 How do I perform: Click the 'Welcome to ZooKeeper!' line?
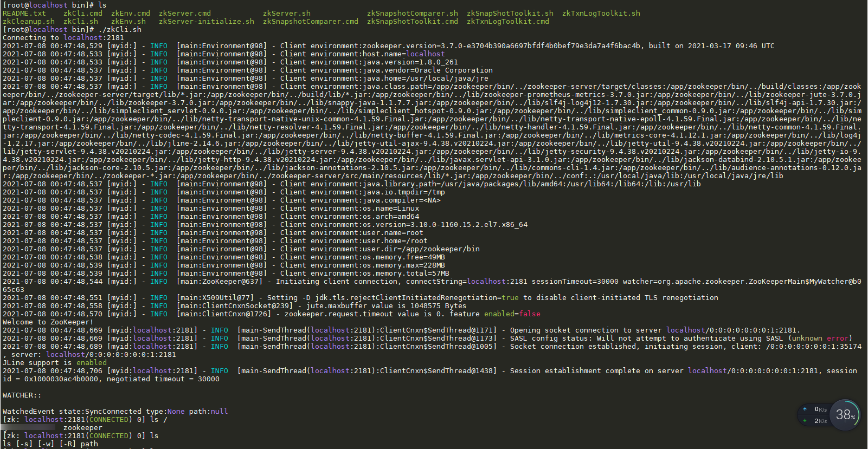(x=48, y=322)
